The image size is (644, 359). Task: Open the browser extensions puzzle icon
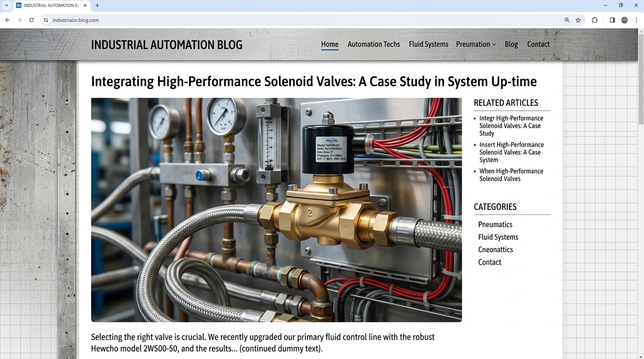pos(594,20)
